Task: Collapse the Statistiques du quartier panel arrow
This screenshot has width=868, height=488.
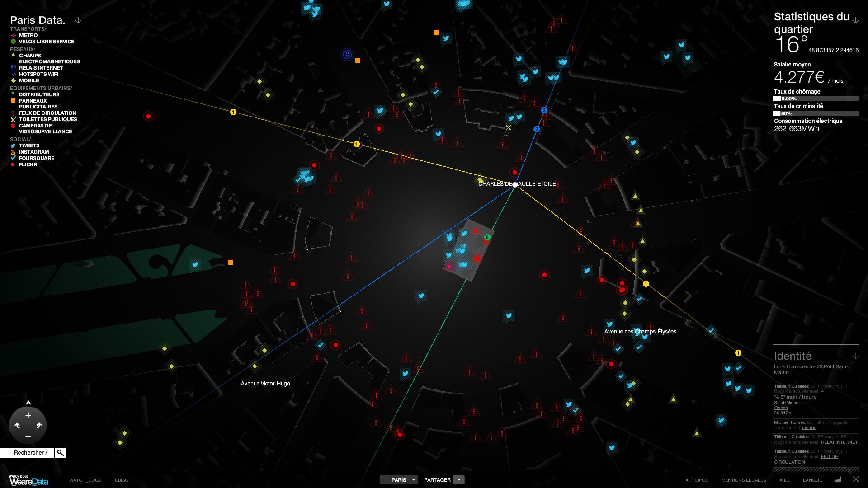Action: pyautogui.click(x=855, y=20)
